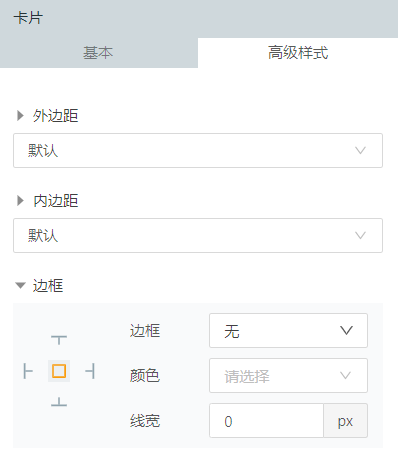
Task: Open the 颜色 请选择 color dropdown
Action: [288, 376]
